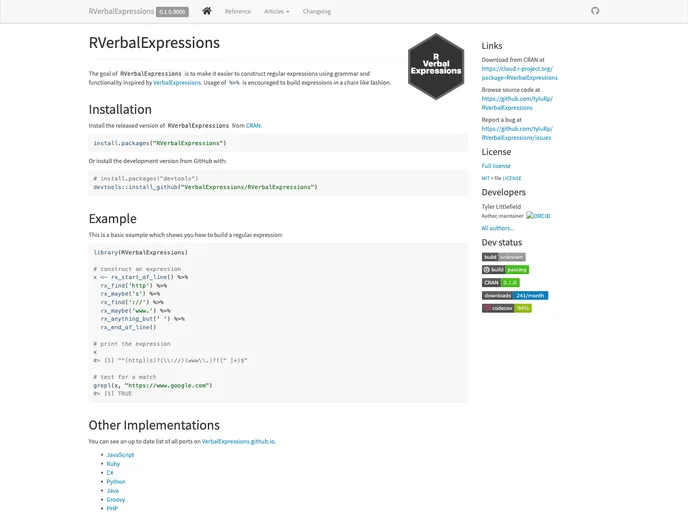Click the build passing badge
The height and width of the screenshot is (512, 688).
[505, 270]
